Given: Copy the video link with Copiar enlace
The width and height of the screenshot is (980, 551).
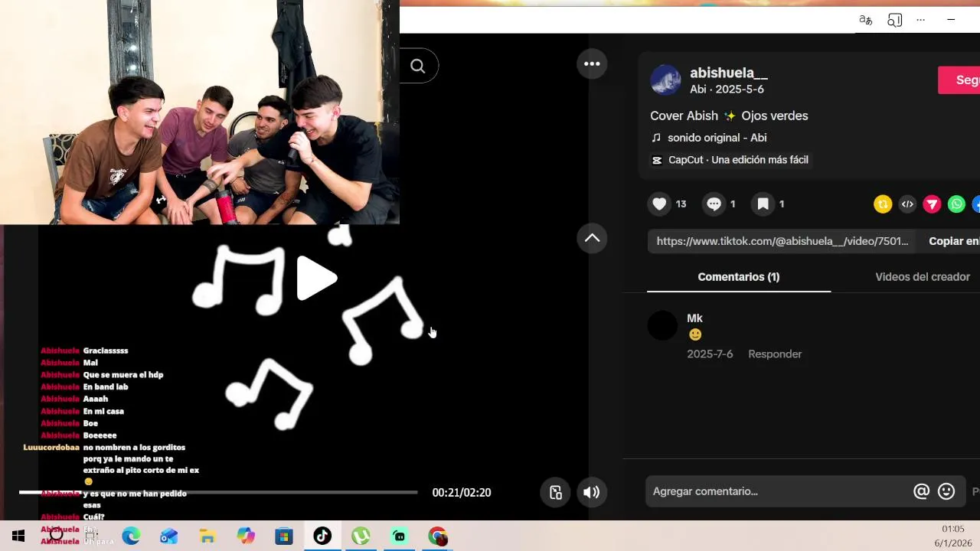Looking at the screenshot, I should 954,241.
